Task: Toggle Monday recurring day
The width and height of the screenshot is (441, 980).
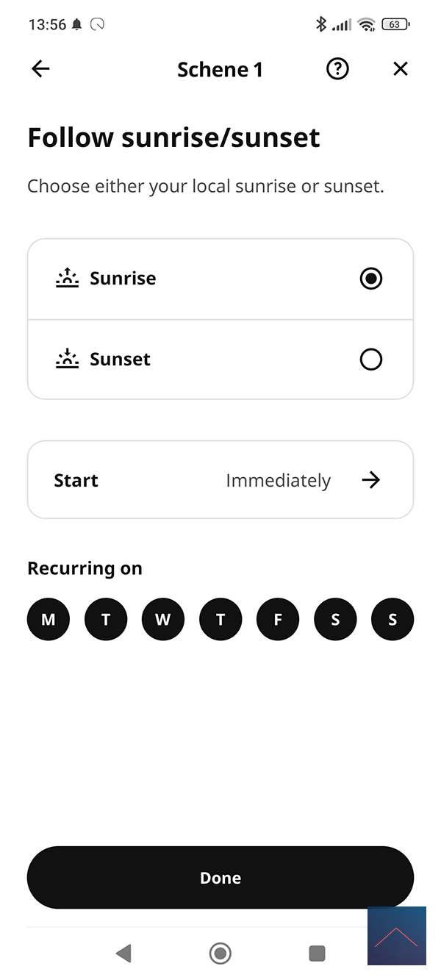Action: 49,619
